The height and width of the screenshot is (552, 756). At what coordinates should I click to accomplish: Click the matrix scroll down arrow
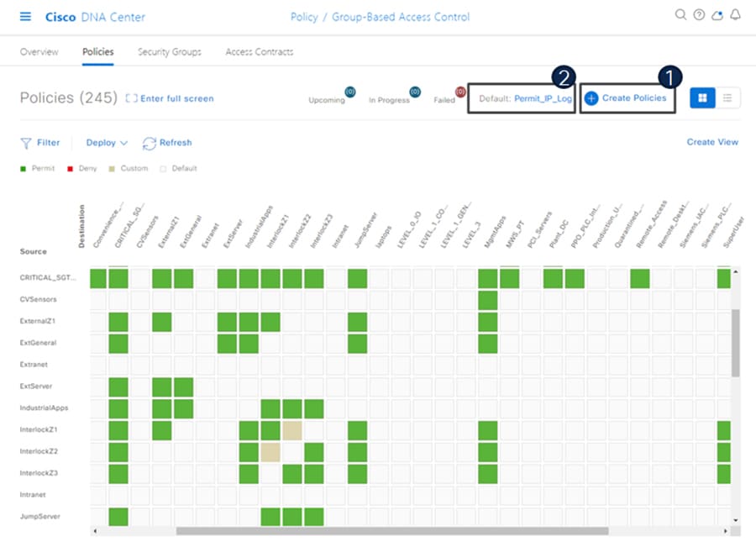tap(735, 520)
